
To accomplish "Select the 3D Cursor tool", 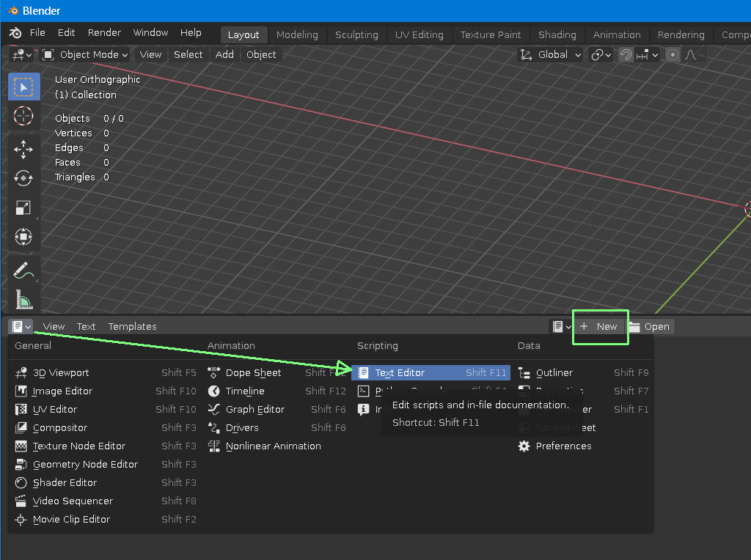I will coord(23,116).
